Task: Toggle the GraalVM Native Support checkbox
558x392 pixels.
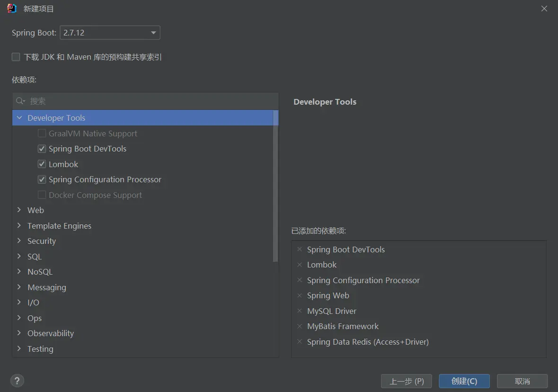Action: click(42, 134)
